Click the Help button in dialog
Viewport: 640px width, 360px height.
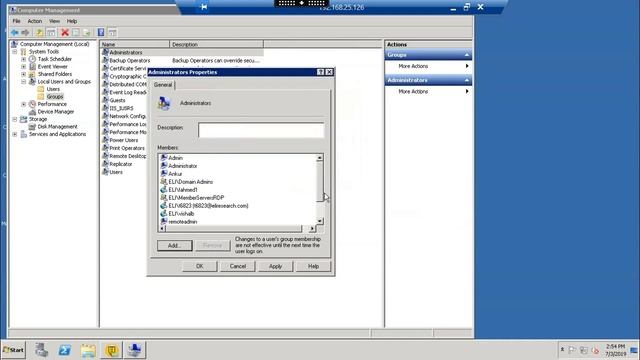(313, 266)
